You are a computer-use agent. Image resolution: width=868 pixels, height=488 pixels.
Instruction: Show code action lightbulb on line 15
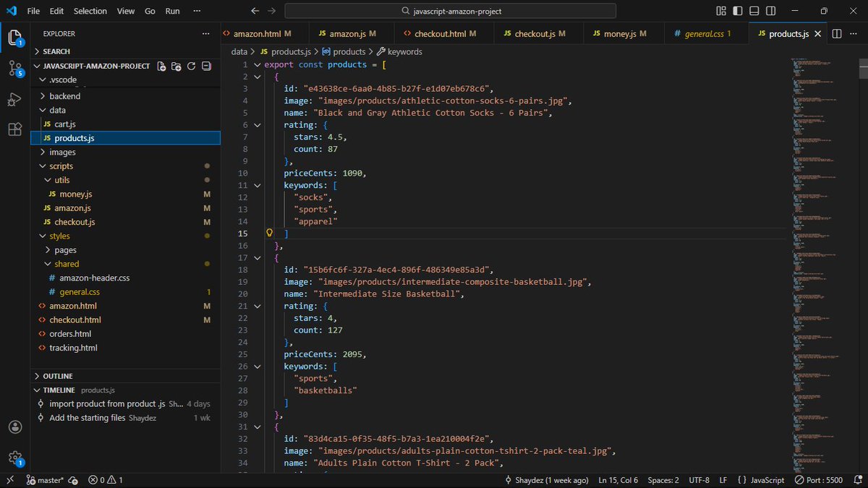[270, 234]
